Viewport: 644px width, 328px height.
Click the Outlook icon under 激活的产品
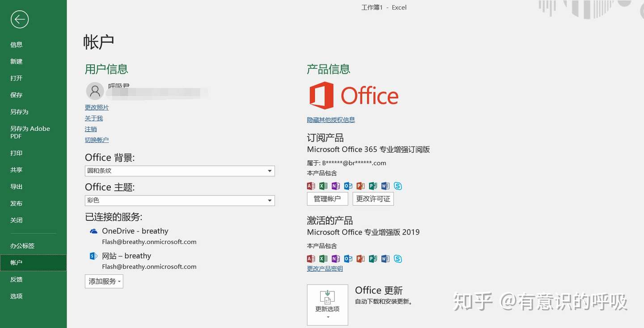[348, 259]
